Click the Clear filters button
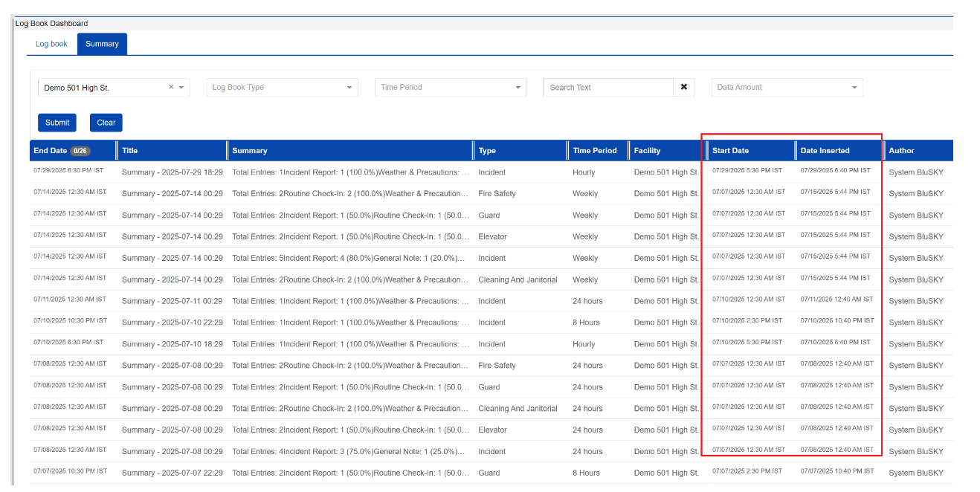 tap(106, 123)
